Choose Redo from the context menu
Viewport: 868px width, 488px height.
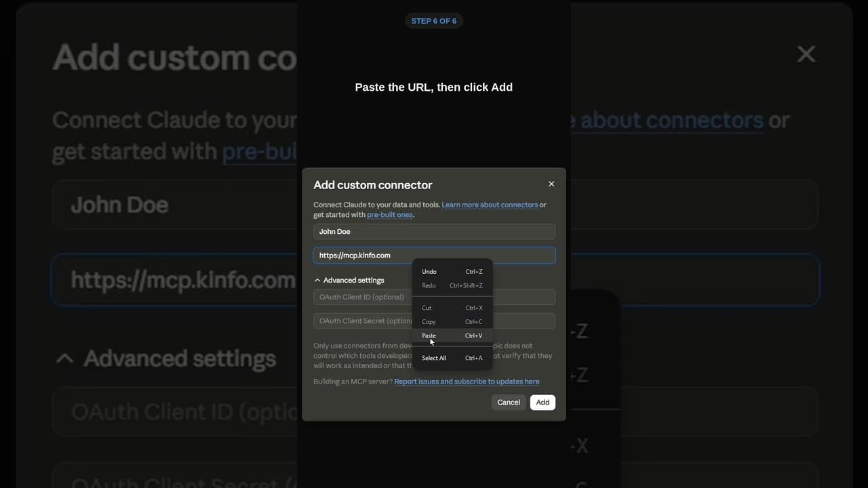(452, 286)
